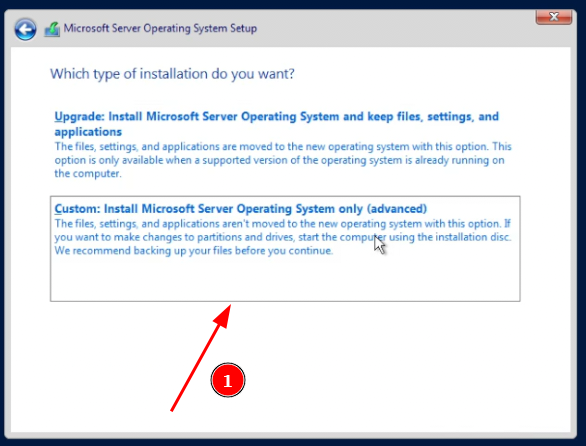Click the 'Which type of installation do you want?' heading
Viewport: 586px width, 446px height.
[x=172, y=74]
